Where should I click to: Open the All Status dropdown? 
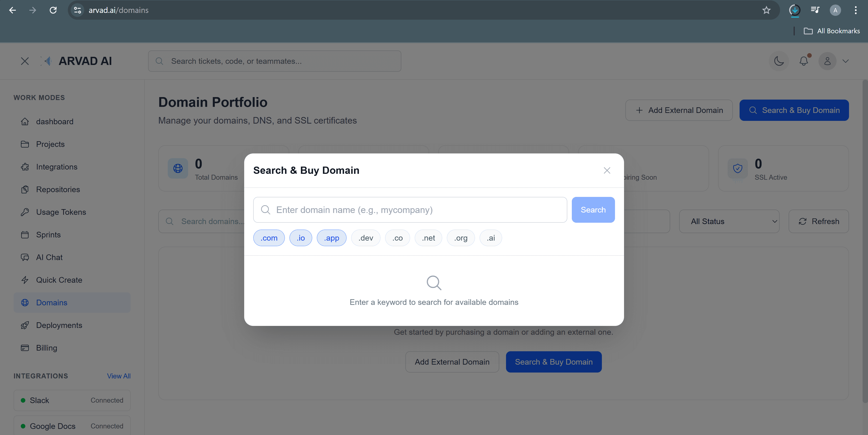point(729,221)
